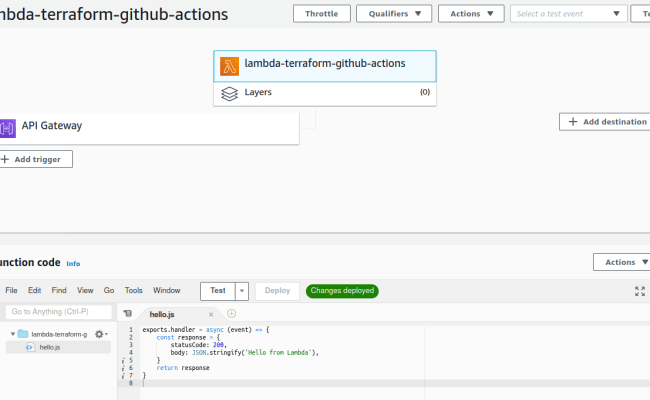Viewport: 650px width, 400px height.
Task: Click the info marker on line 6 gutter
Action: tap(124, 368)
